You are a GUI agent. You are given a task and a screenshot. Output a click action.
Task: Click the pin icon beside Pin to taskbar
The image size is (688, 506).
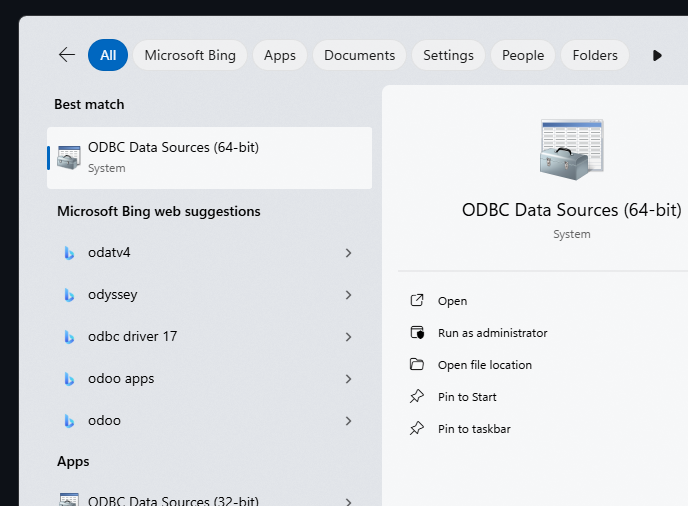tap(417, 428)
